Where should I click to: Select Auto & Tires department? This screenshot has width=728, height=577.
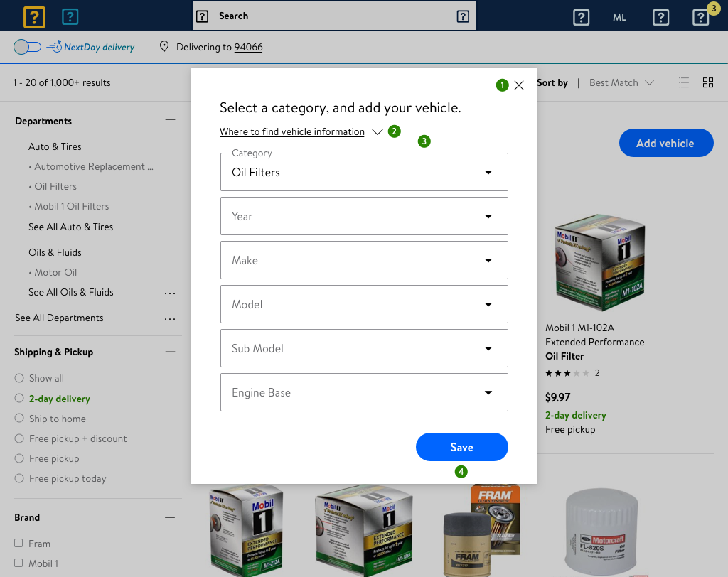(x=55, y=146)
